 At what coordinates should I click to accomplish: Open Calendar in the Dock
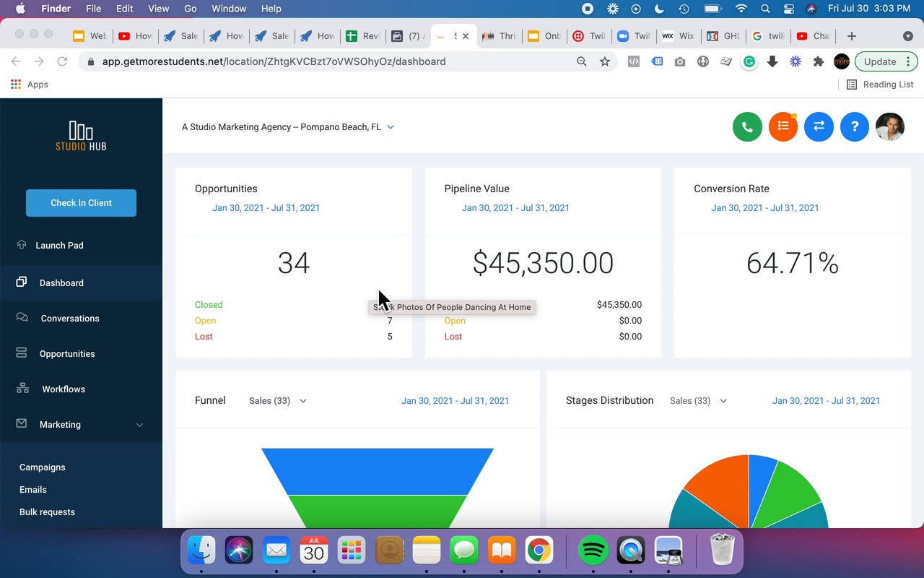click(x=314, y=551)
